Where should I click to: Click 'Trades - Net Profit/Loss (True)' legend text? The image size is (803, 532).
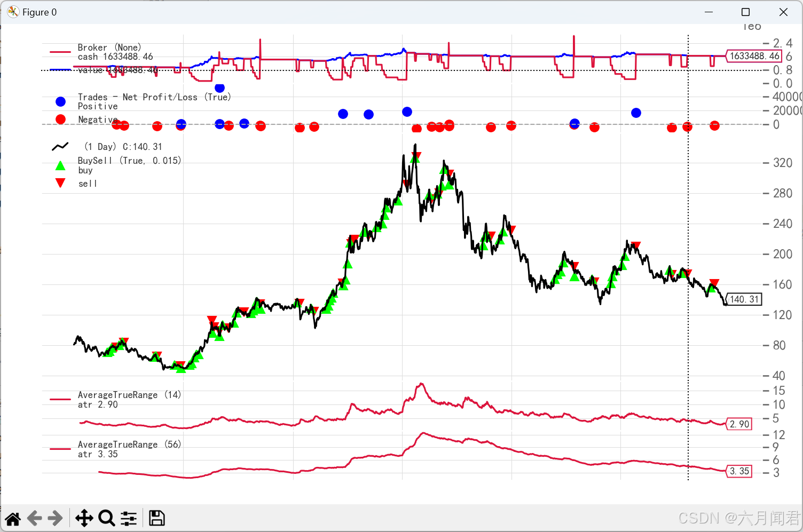154,97
